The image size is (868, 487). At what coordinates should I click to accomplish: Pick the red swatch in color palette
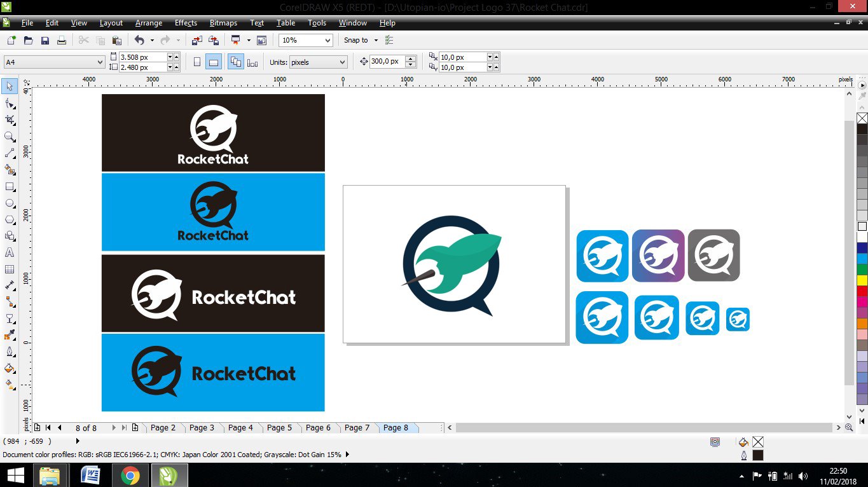point(862,291)
